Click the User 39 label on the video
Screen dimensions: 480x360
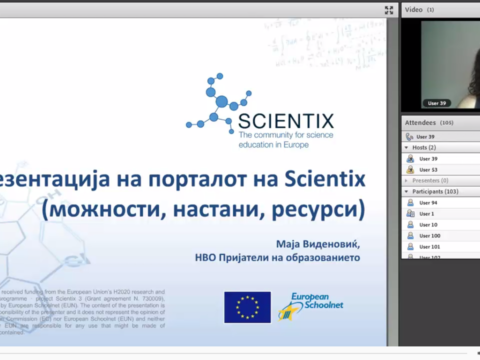click(x=437, y=103)
